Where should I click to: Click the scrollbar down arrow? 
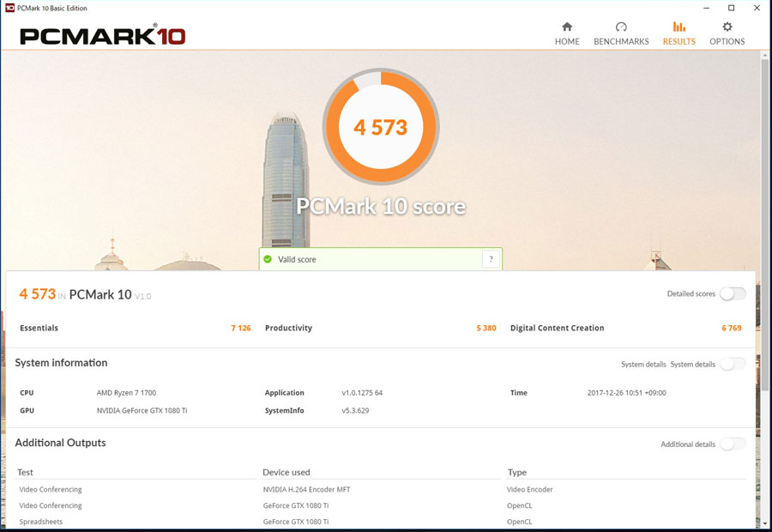[x=764, y=523]
